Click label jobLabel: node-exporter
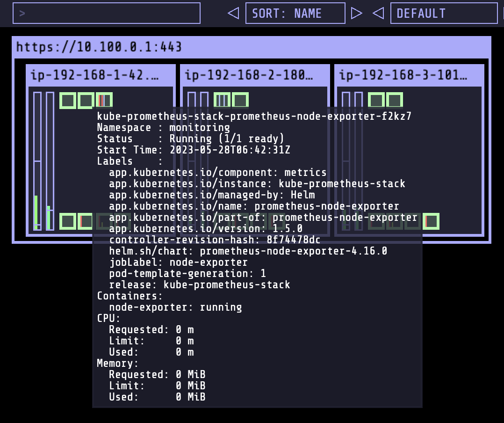 pyautogui.click(x=179, y=263)
